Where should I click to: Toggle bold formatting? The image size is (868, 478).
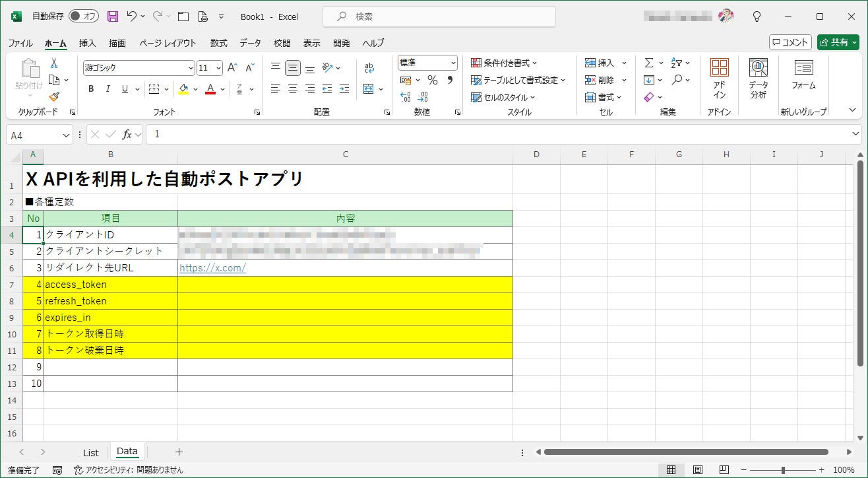[x=91, y=89]
